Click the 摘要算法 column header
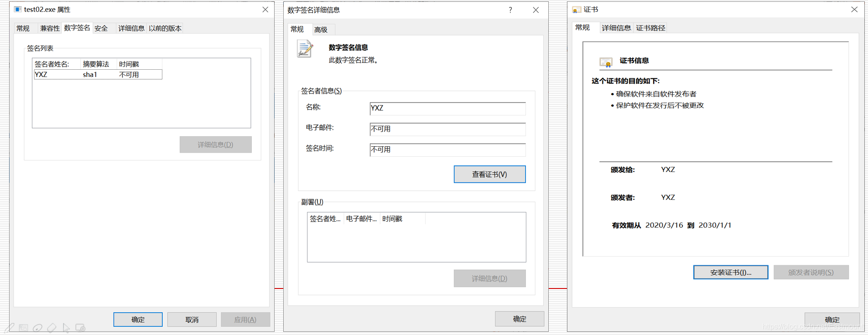The image size is (868, 335). coord(98,64)
